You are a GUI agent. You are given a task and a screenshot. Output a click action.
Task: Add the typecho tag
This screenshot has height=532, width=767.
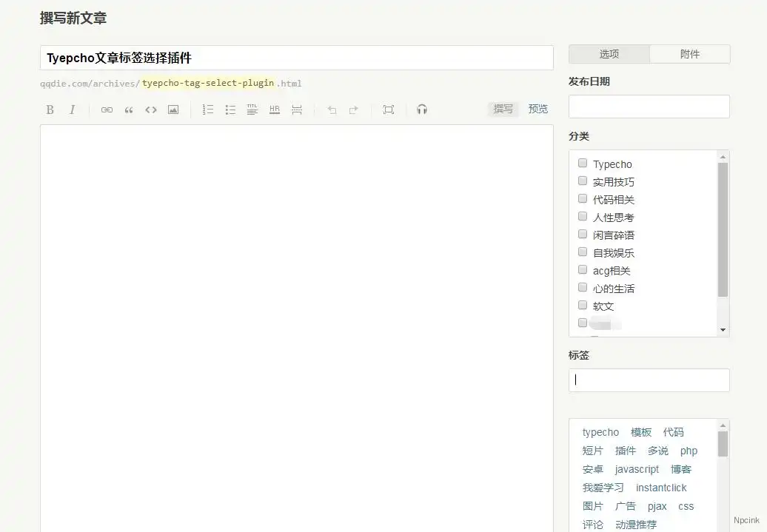pyautogui.click(x=600, y=432)
